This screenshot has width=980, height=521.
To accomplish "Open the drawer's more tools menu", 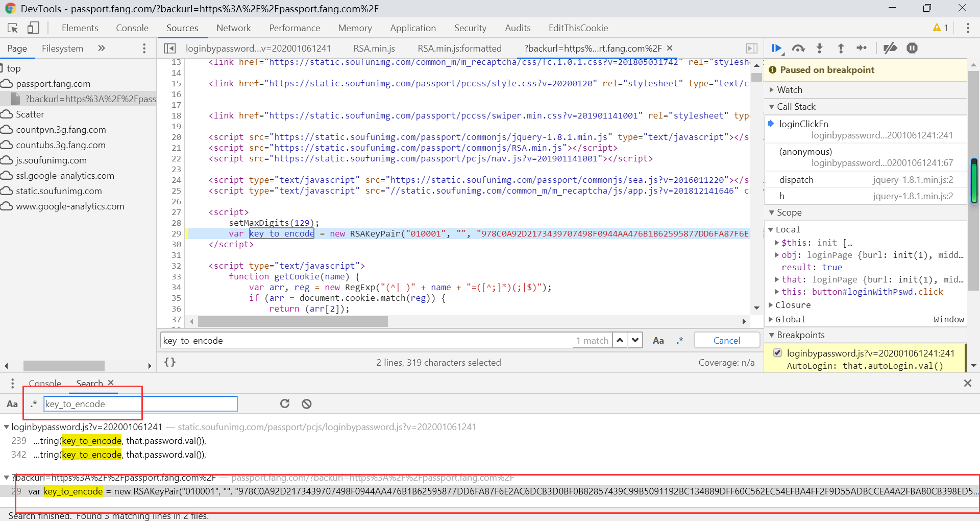I will [12, 383].
